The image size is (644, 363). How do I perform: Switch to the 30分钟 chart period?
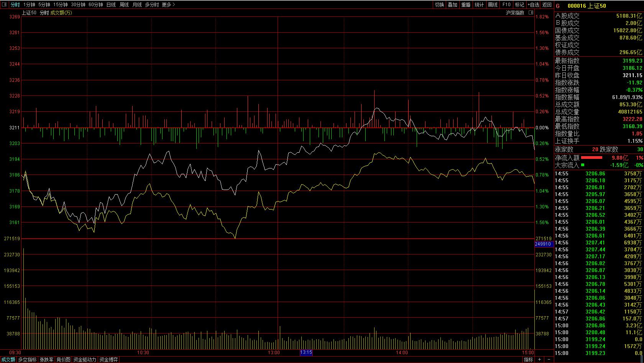[78, 5]
